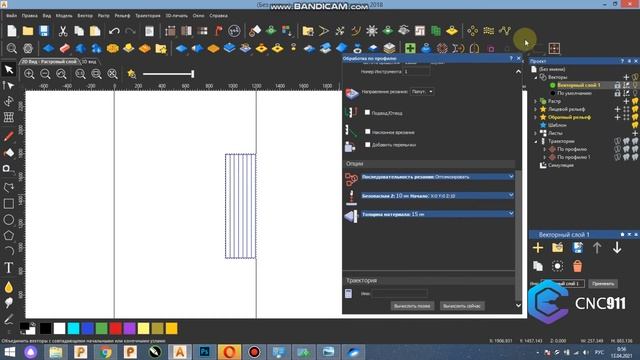Enable the Добавить перемычки checkbox

[x=367, y=144]
